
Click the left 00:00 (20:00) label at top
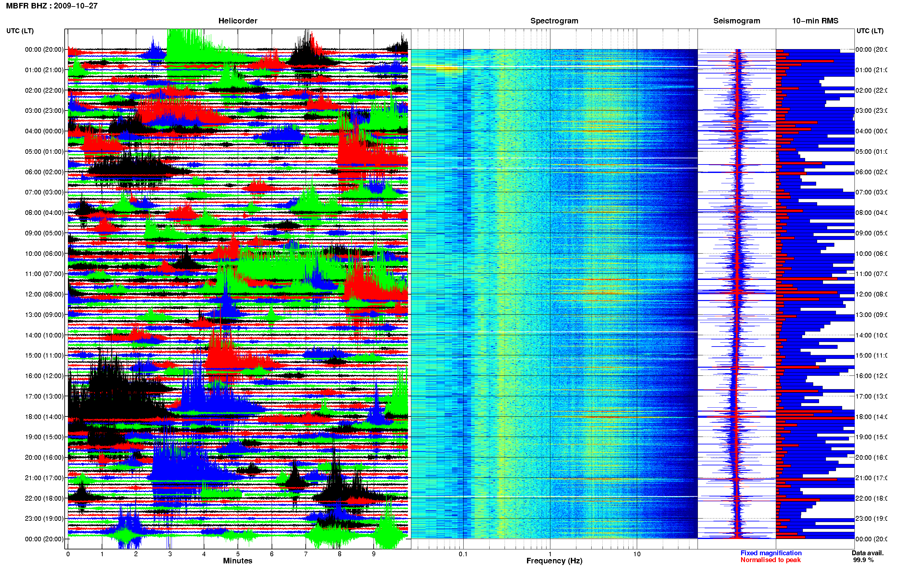point(44,49)
